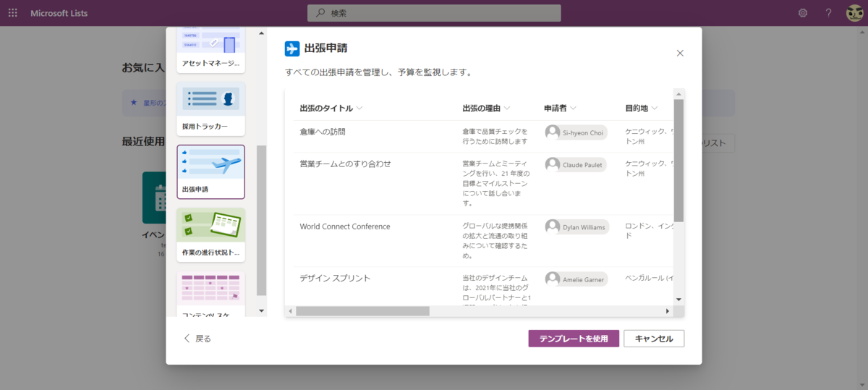
Task: Select the コンテンツ スケジューラ template card
Action: 210,294
